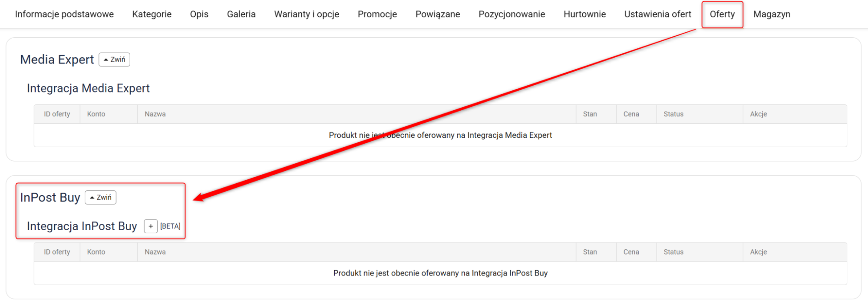This screenshot has width=868, height=305.
Task: Click Akcje column header in InPost Buy table
Action: tap(758, 252)
